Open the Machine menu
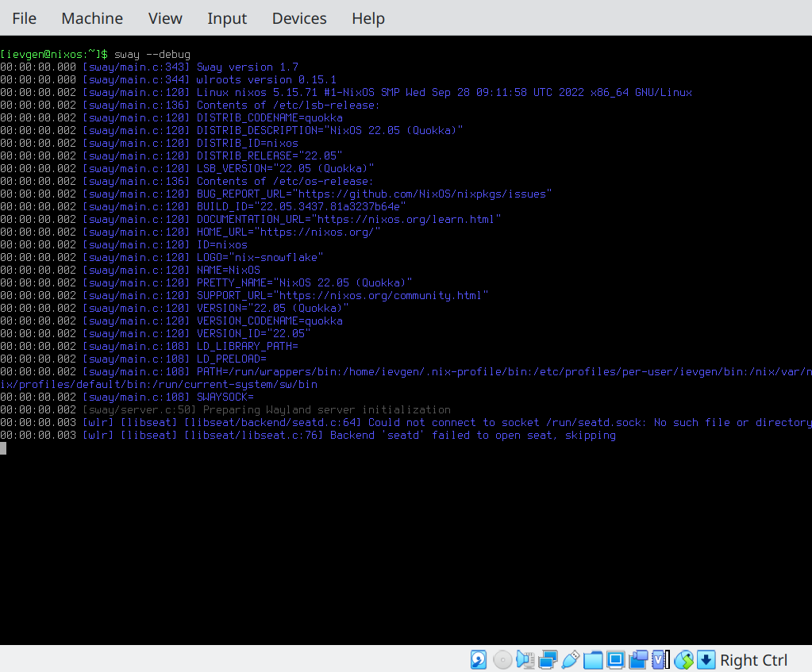Image resolution: width=812 pixels, height=672 pixels. [x=92, y=18]
